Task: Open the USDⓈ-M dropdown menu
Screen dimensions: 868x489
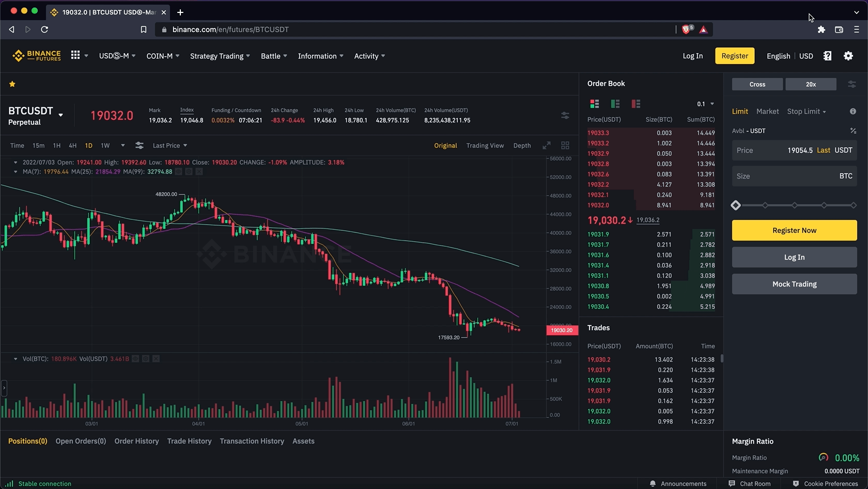Action: [117, 56]
